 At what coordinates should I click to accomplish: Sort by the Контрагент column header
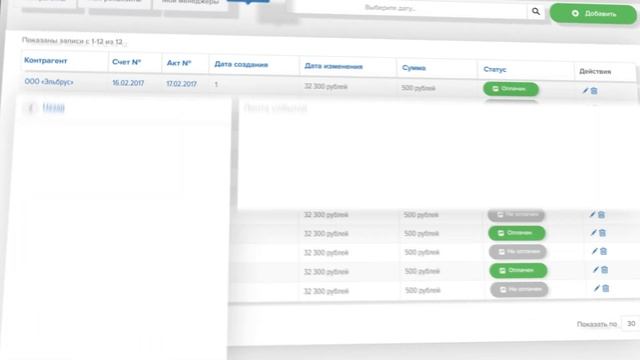(x=45, y=60)
